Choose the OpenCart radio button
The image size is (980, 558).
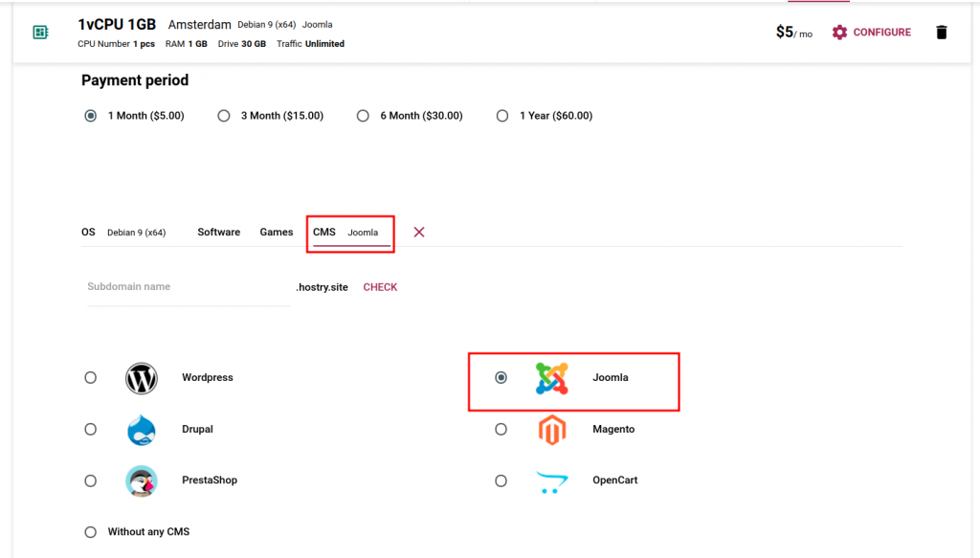501,480
